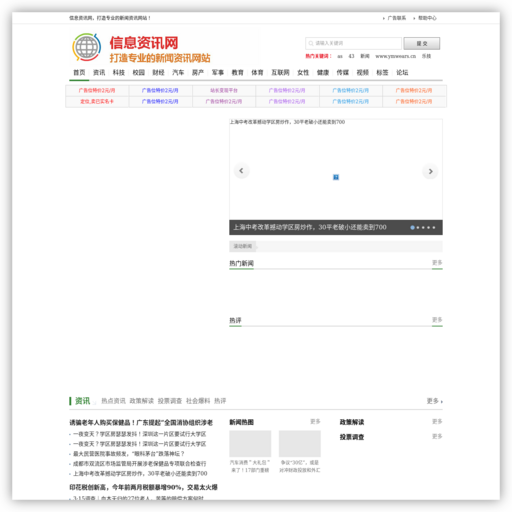Click 站长变现平台 ad link
This screenshot has width=512, height=512.
point(224,90)
